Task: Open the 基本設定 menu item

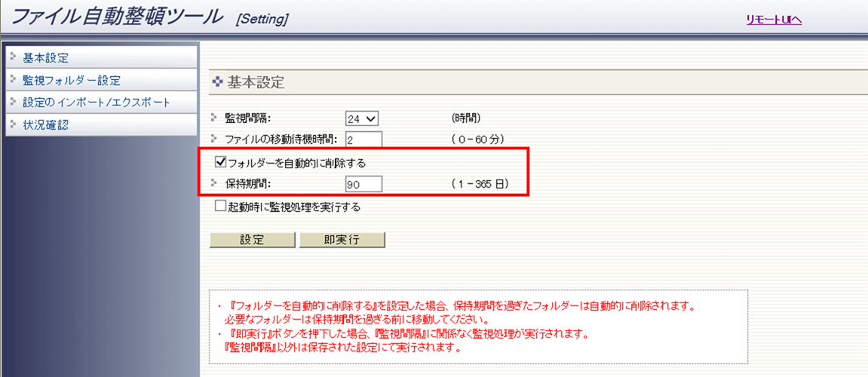Action: pyautogui.click(x=101, y=57)
